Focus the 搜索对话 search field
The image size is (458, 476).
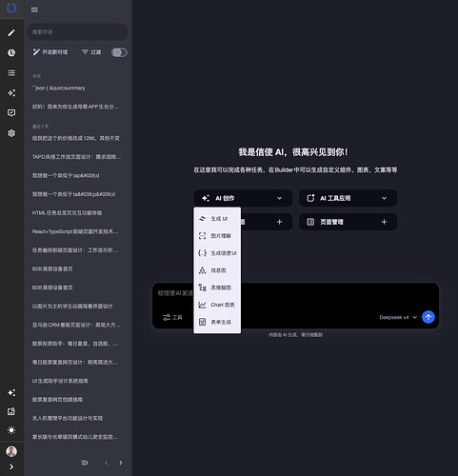pyautogui.click(x=78, y=31)
